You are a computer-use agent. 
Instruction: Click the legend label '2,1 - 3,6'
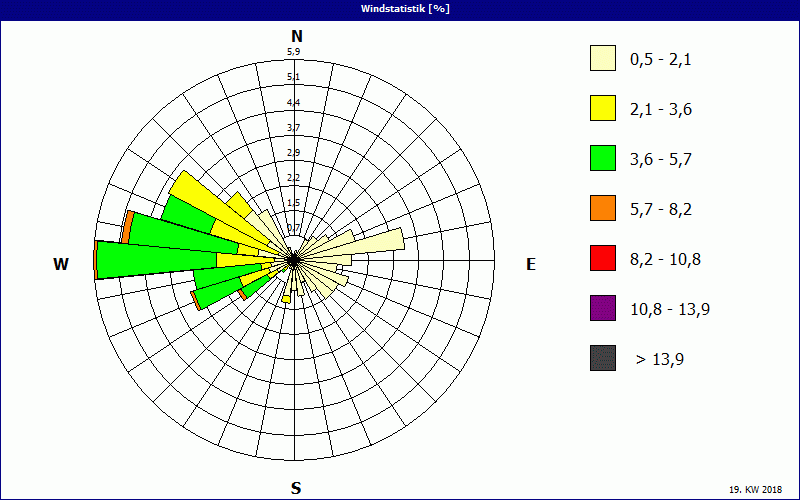[x=661, y=110]
